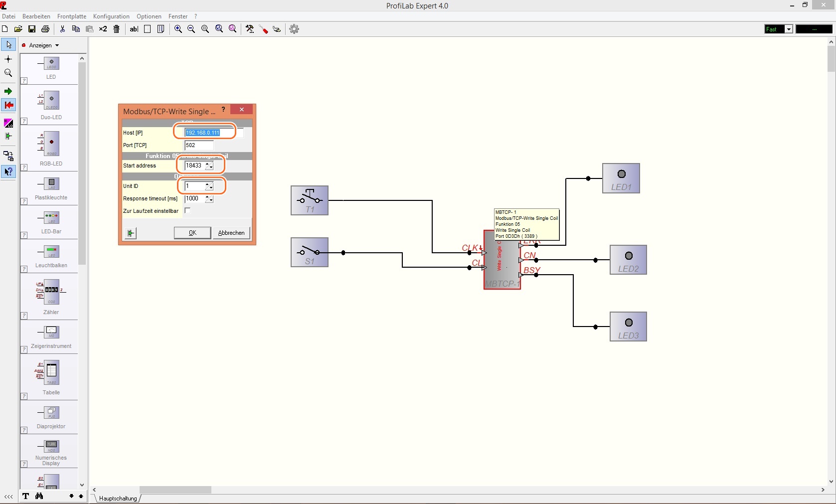The height and width of the screenshot is (504, 836).
Task: Open help for the Duo-LED component
Action: point(24,121)
